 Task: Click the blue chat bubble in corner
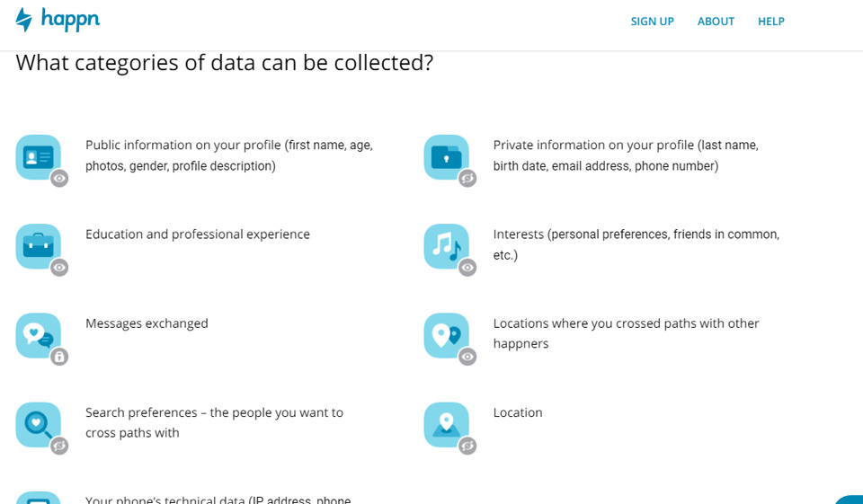[851, 499]
